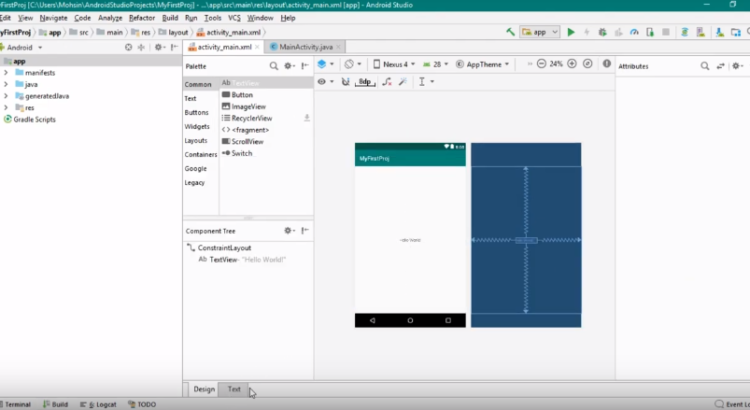This screenshot has height=410, width=750.
Task: Expand the manifests folder
Action: [6, 73]
